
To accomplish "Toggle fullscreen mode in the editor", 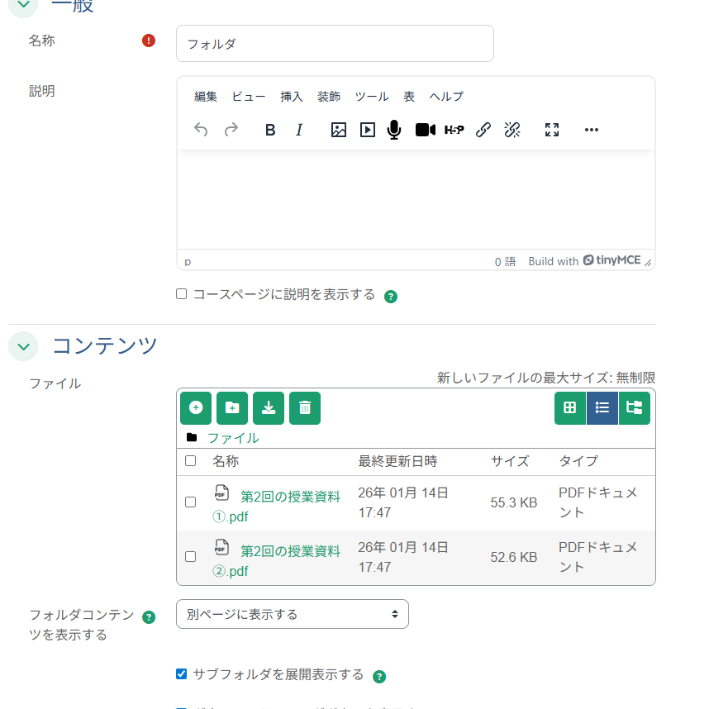I will coord(551,130).
